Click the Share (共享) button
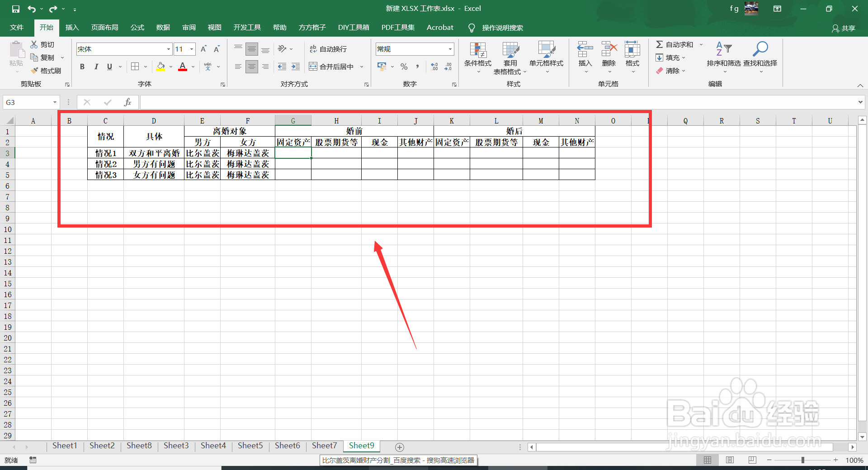This screenshot has width=868, height=470. click(x=844, y=28)
